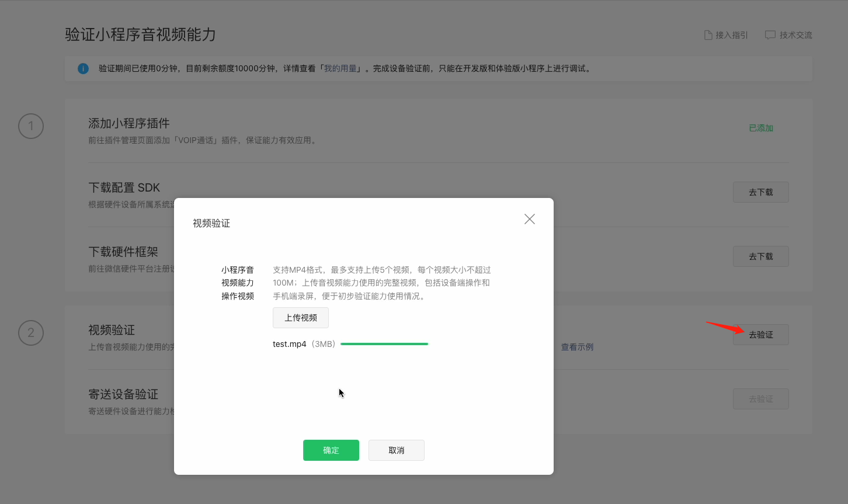Screen dimensions: 848x504
Task: Open the 我的用量 usage link
Action: point(341,68)
